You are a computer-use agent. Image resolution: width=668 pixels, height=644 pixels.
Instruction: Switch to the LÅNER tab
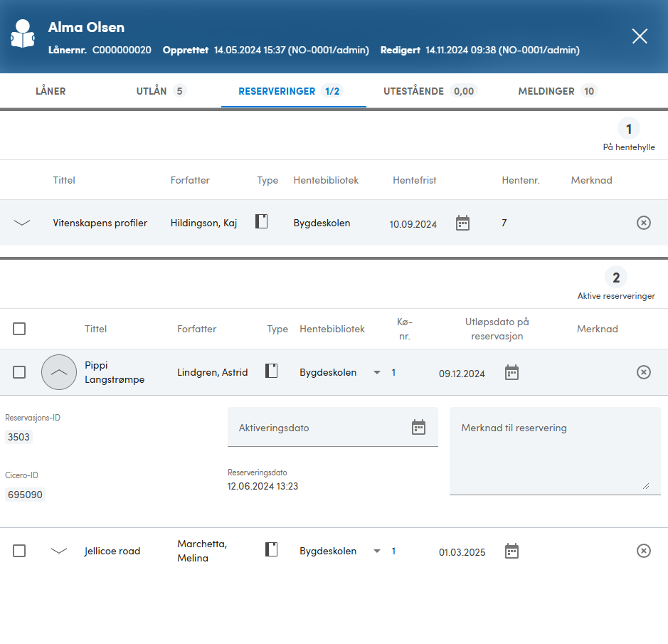click(x=51, y=91)
